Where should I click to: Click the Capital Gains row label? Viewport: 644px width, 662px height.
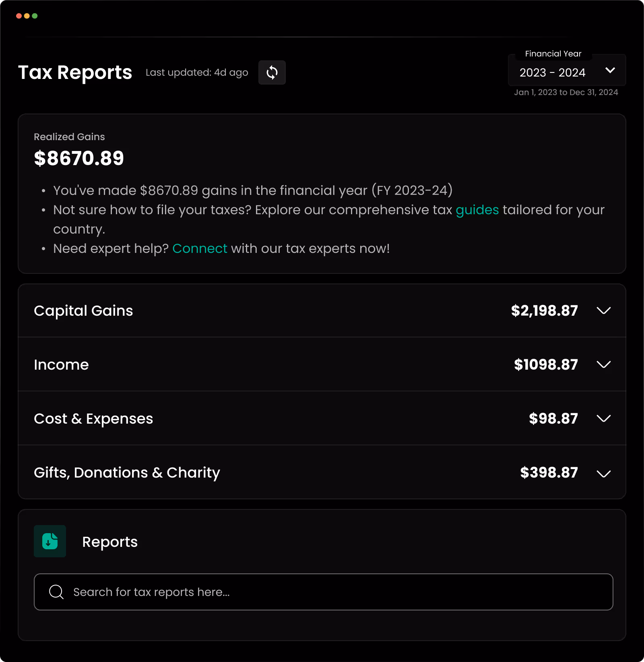coord(83,310)
